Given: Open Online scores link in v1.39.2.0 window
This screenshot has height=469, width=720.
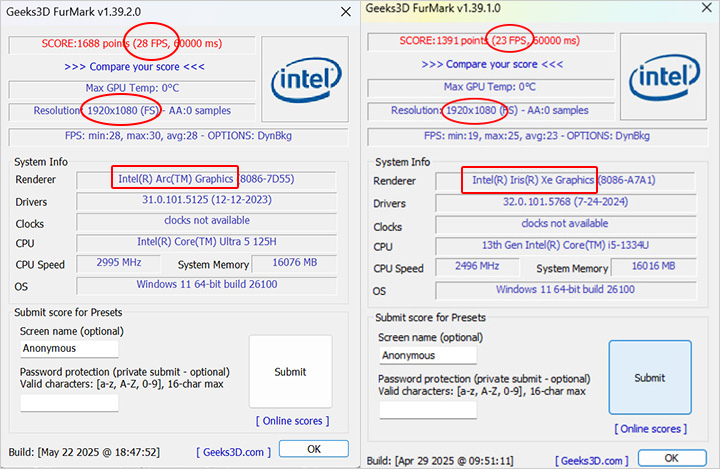Looking at the screenshot, I should 292,421.
